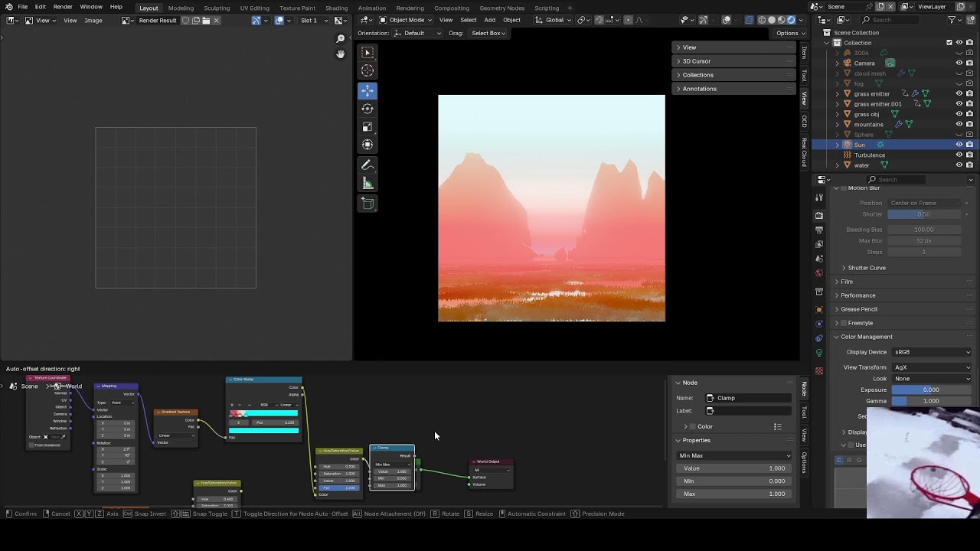Toggle the Motion Blur checkbox
Image resolution: width=980 pixels, height=551 pixels.
(x=843, y=188)
